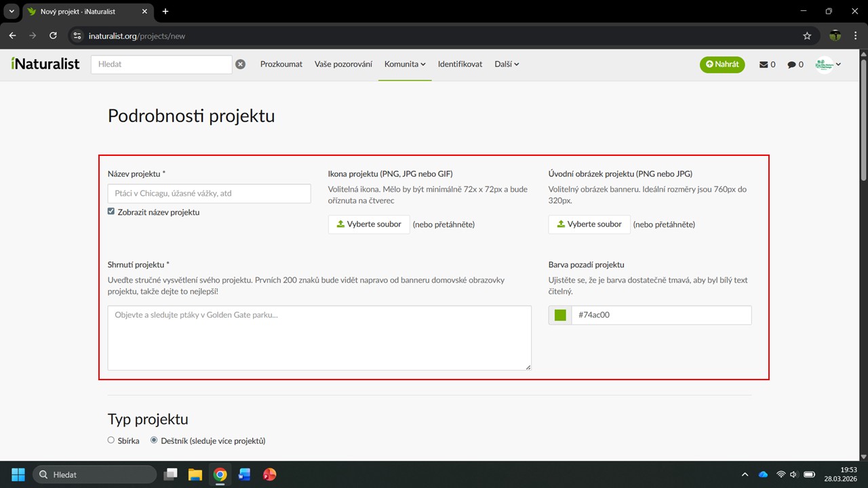Open messages envelope icon
This screenshot has height=488, width=868.
pos(764,64)
